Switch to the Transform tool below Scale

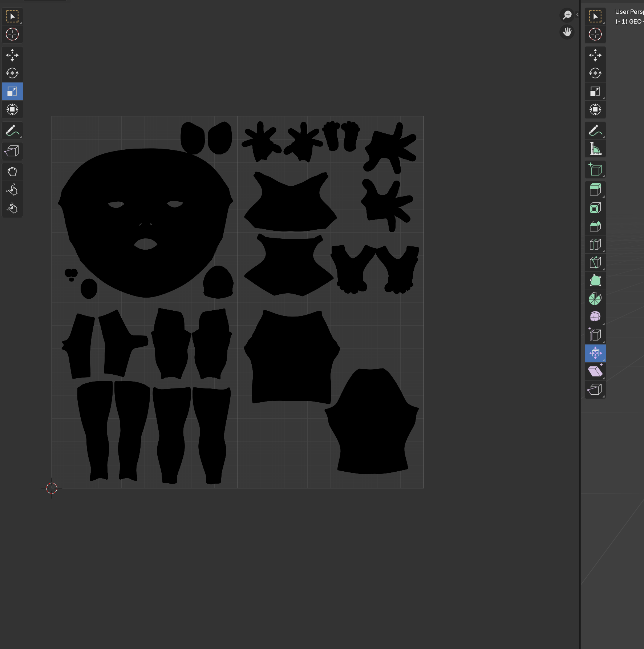(x=12, y=110)
